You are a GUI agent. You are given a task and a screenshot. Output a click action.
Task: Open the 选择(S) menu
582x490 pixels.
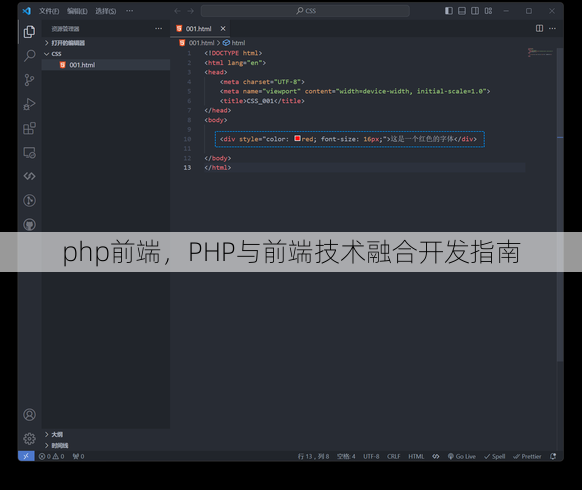105,11
